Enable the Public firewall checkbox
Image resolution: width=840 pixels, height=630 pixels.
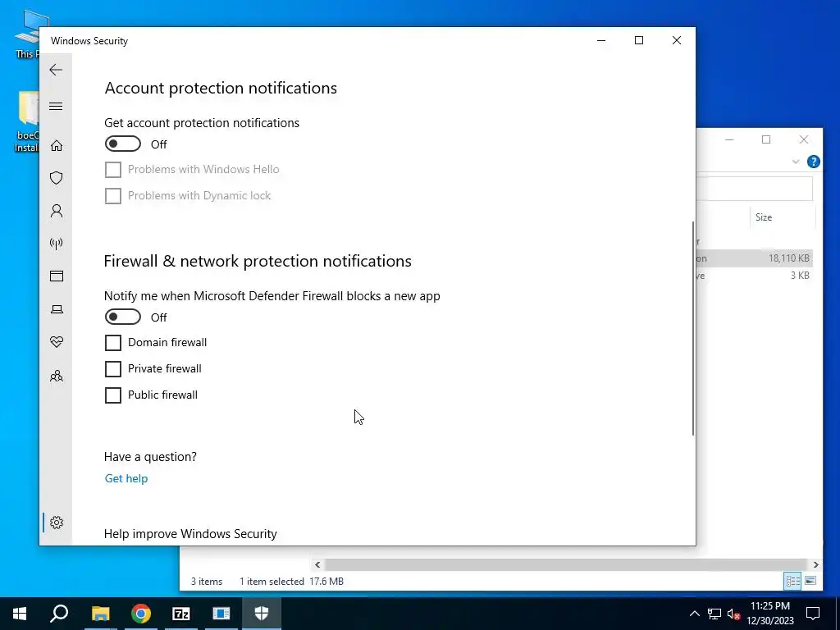click(x=113, y=395)
